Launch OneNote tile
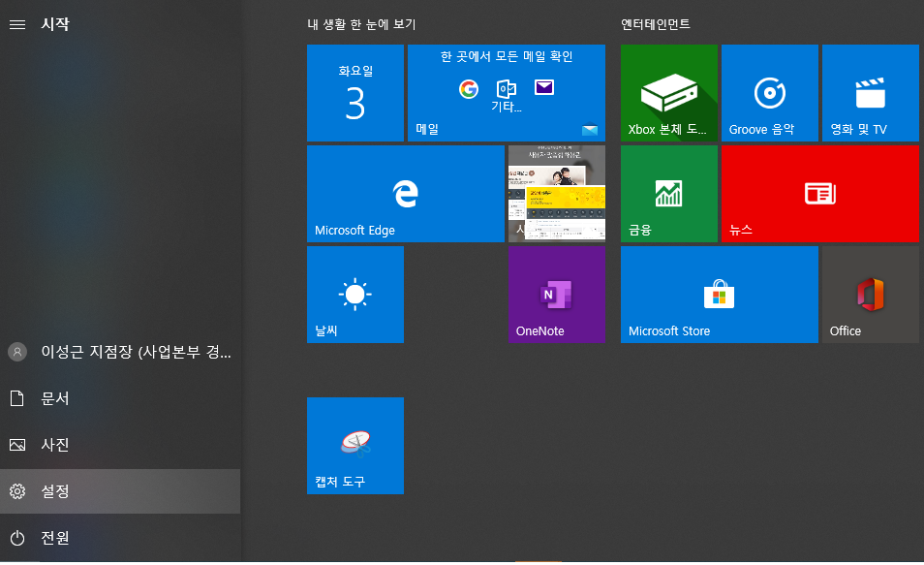Viewport: 924px width, 565px height. 557,295
